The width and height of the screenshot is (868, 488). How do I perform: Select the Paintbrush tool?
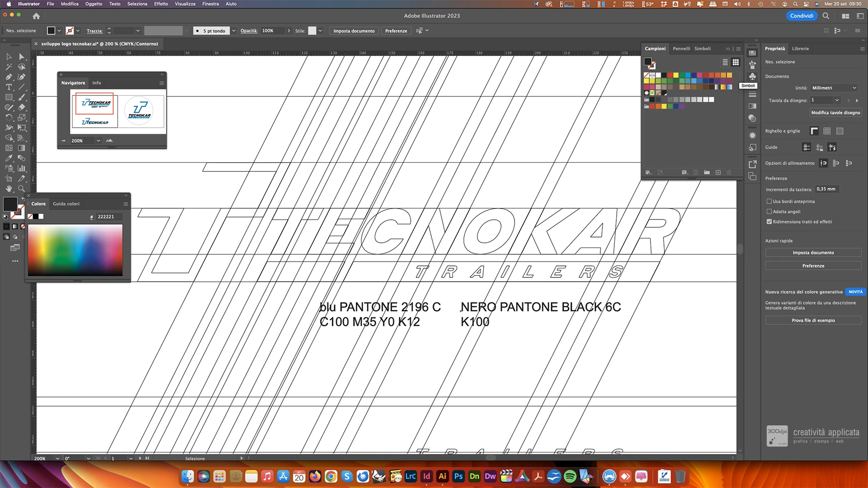22,97
